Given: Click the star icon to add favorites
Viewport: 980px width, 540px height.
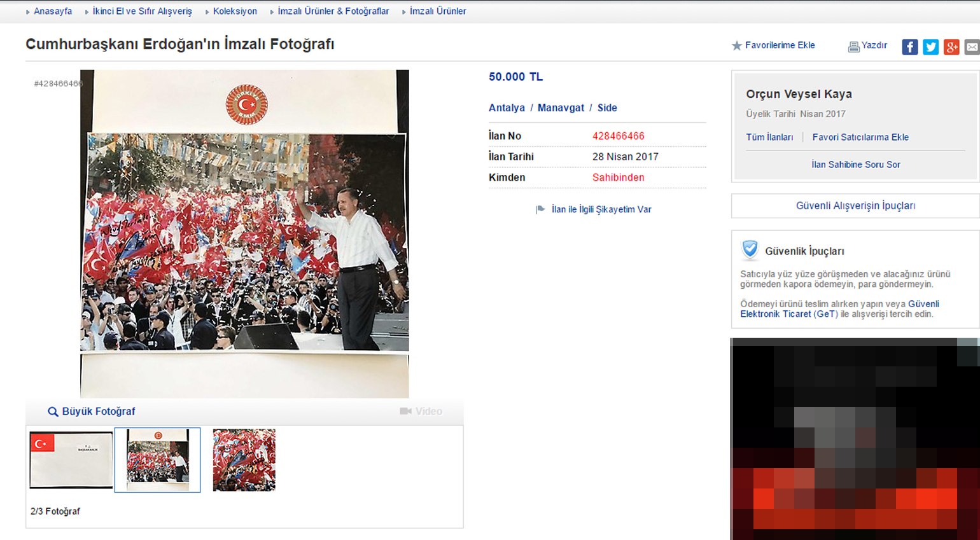Looking at the screenshot, I should [x=737, y=46].
